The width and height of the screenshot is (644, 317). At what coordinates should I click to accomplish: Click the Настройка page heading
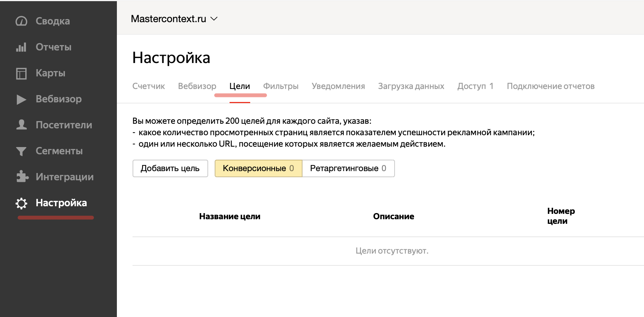171,58
